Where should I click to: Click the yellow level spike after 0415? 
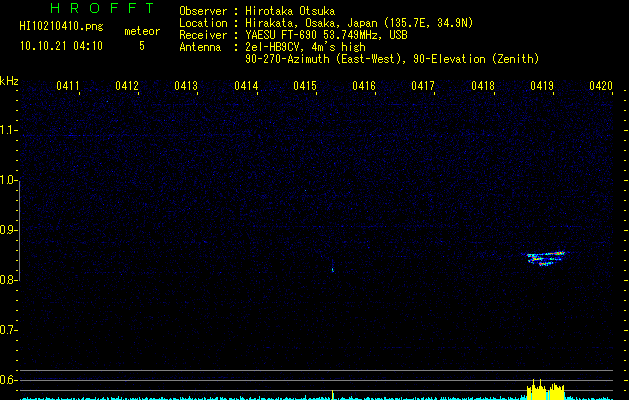pyautogui.click(x=333, y=394)
